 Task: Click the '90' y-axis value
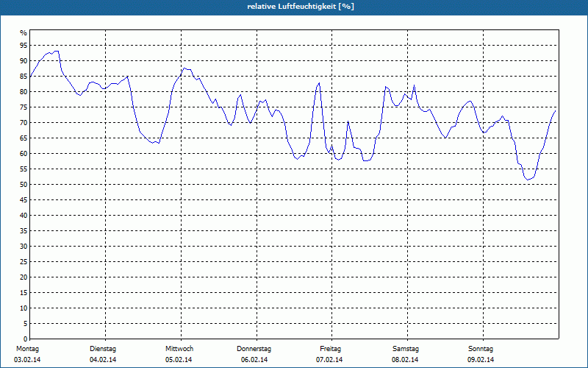coord(24,61)
